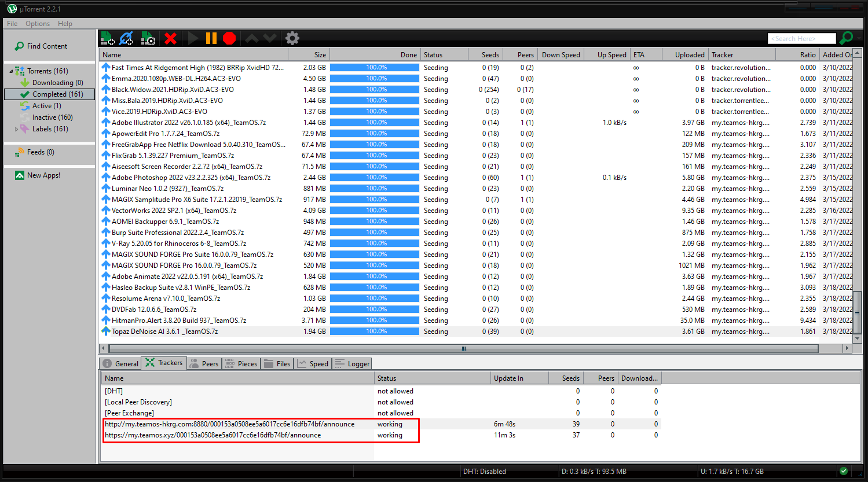868x482 pixels.
Task: Click the Move Down Queue arrow
Action: tap(270, 38)
